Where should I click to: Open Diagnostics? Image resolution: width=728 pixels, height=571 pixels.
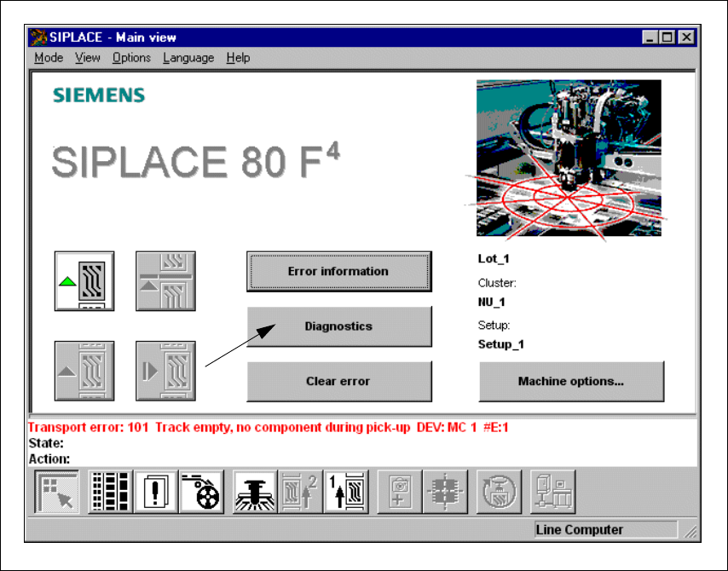click(339, 326)
